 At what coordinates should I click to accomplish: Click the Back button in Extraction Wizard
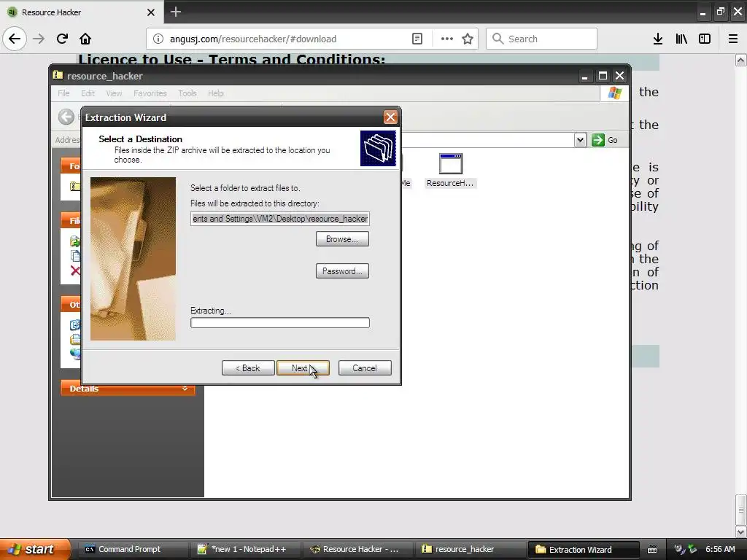(x=248, y=368)
